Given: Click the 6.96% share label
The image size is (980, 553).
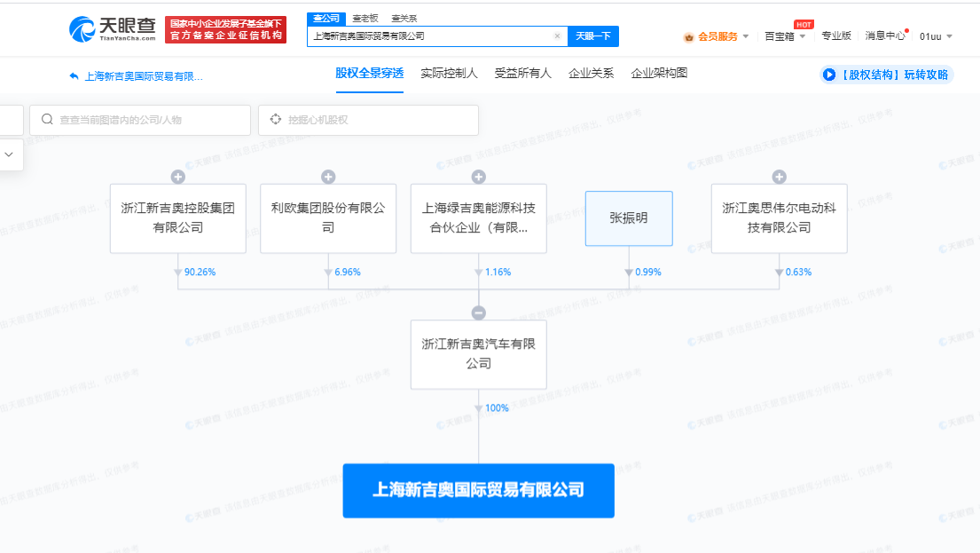Looking at the screenshot, I should coord(348,273).
